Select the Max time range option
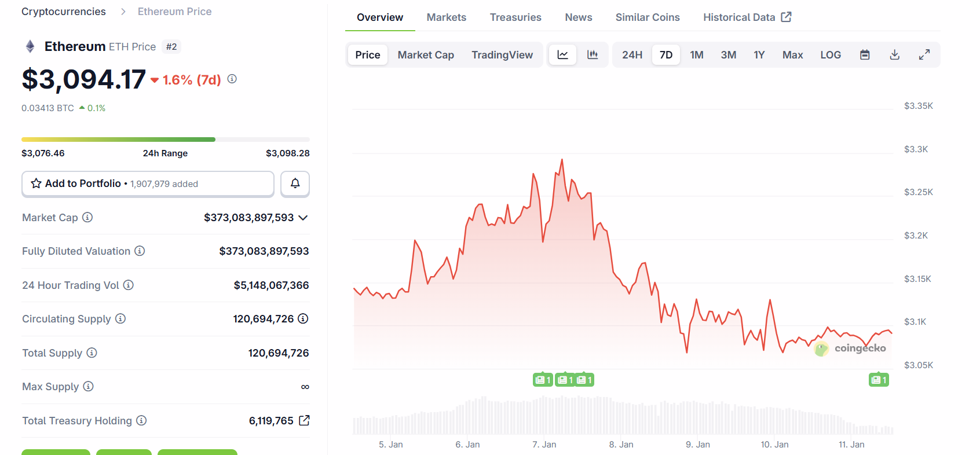The width and height of the screenshot is (980, 455). (792, 55)
